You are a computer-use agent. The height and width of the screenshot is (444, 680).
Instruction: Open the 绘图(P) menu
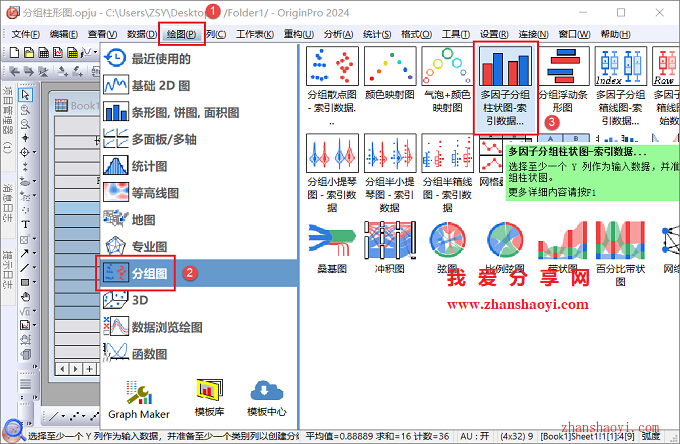(181, 34)
